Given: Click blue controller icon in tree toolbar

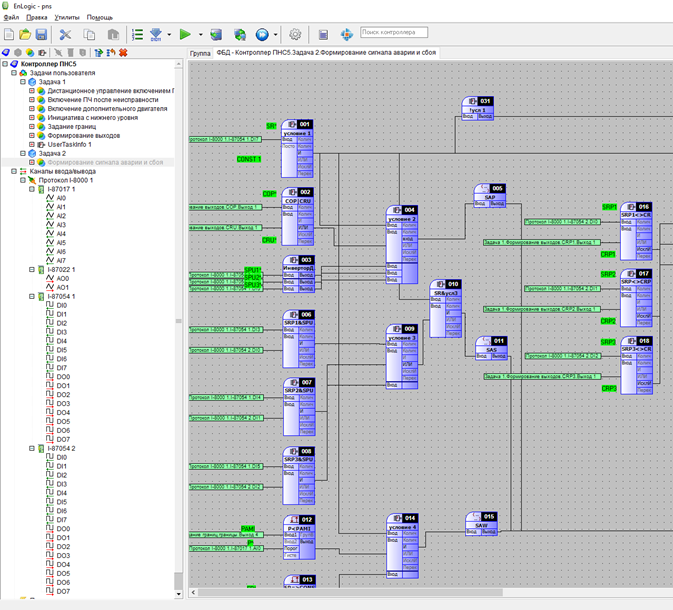Looking at the screenshot, I should point(6,52).
